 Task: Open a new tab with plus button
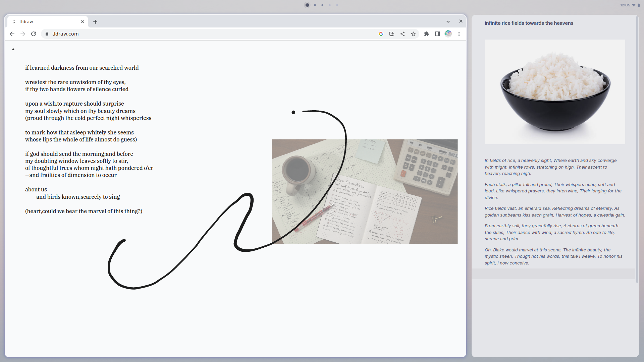(x=95, y=22)
